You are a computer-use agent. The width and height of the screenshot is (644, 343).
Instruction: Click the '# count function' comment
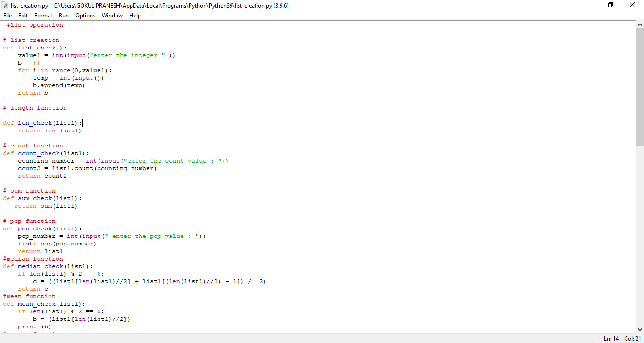pos(33,146)
